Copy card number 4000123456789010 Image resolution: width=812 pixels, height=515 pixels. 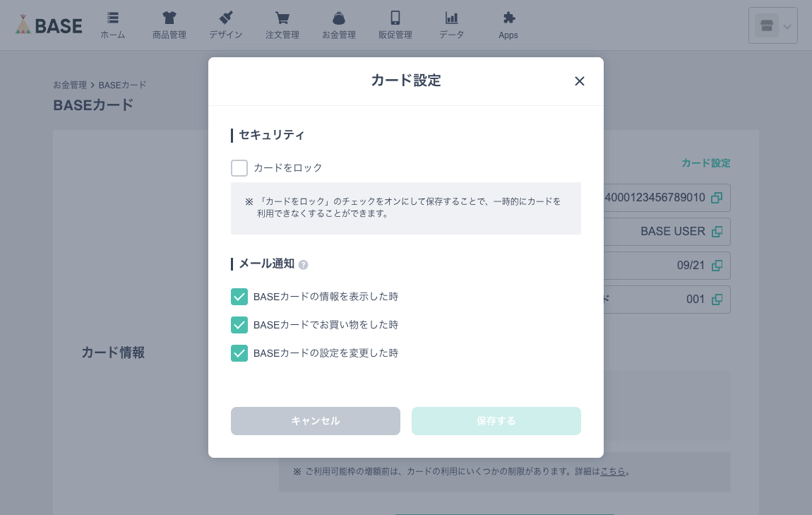click(x=717, y=198)
